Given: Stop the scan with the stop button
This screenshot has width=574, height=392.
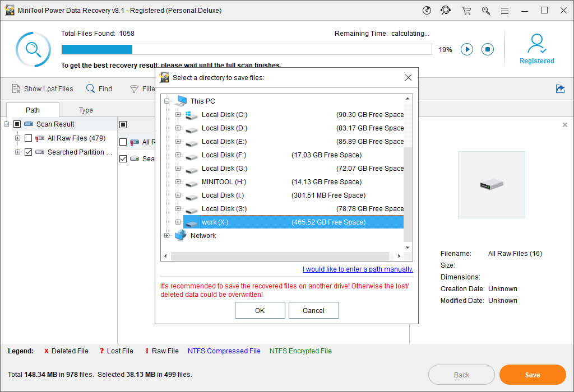Looking at the screenshot, I should click(x=488, y=49).
